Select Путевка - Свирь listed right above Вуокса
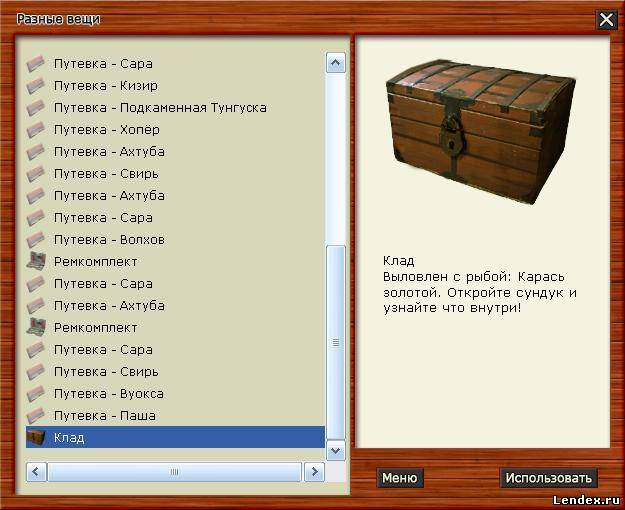This screenshot has height=510, width=625. (175, 372)
